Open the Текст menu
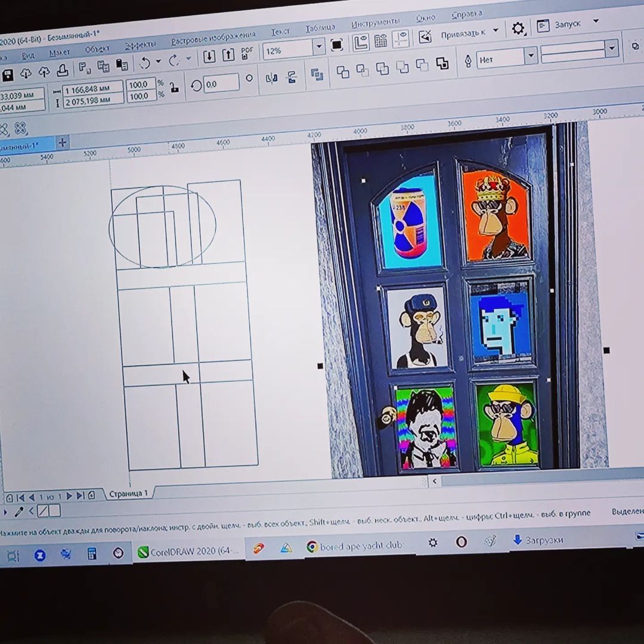The image size is (644, 644). pyautogui.click(x=280, y=31)
